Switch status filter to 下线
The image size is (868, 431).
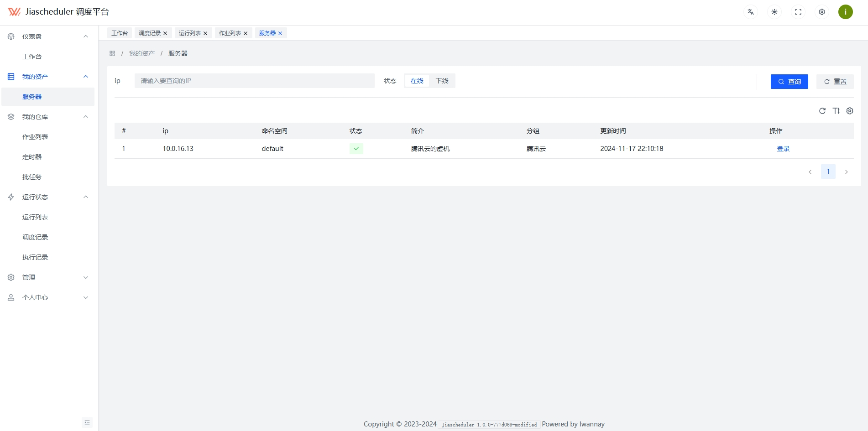click(441, 81)
